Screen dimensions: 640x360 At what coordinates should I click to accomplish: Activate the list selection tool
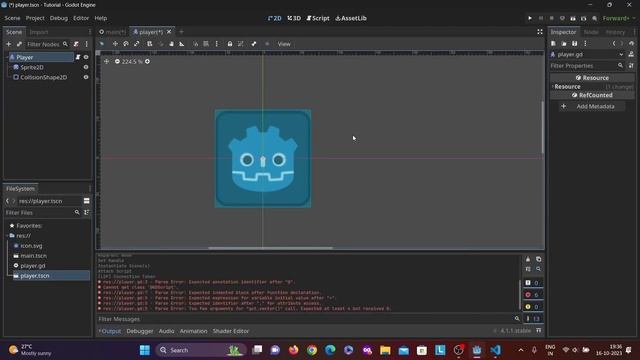150,44
